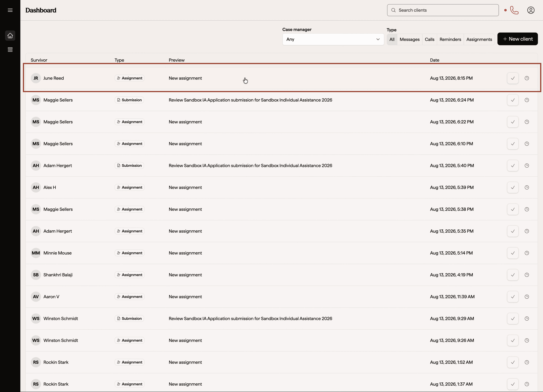The image size is (543, 392).
Task: Click the Type column header
Action: click(x=119, y=60)
